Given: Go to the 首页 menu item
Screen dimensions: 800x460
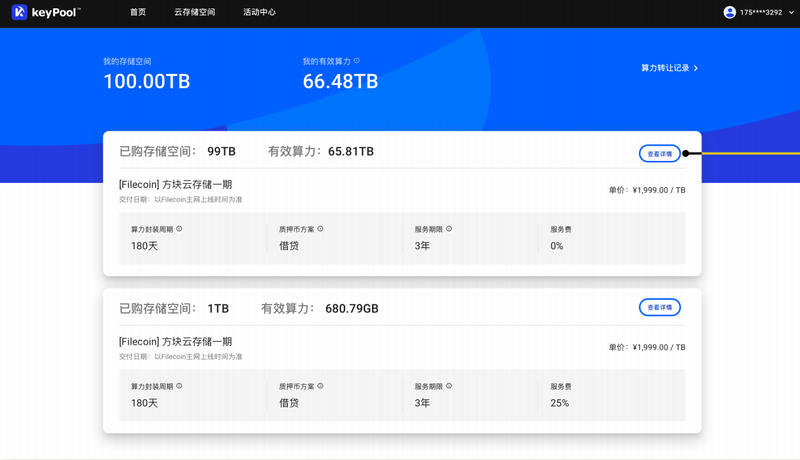Looking at the screenshot, I should [138, 12].
